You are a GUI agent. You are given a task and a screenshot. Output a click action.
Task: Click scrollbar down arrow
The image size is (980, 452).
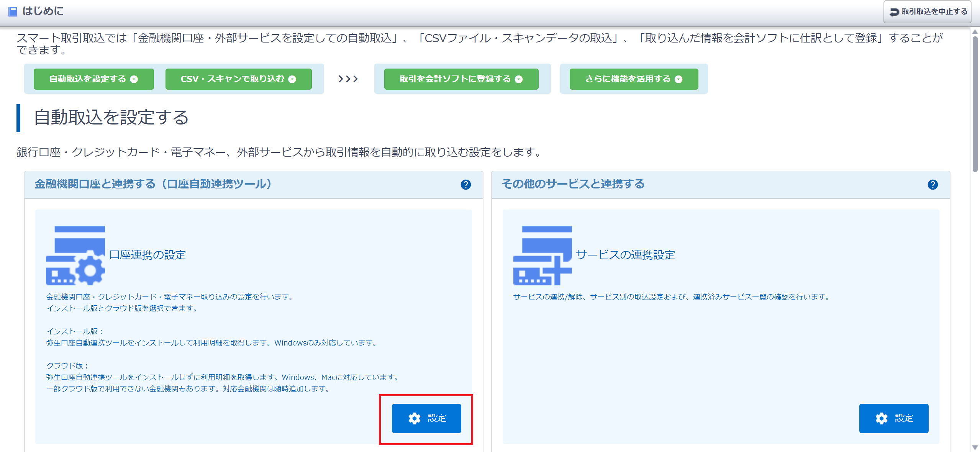975,447
